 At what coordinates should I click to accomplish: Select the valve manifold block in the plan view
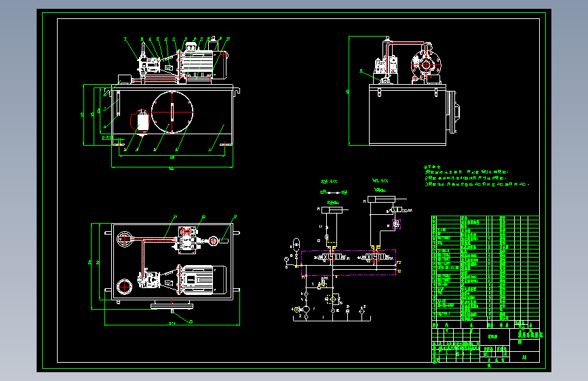point(187,241)
